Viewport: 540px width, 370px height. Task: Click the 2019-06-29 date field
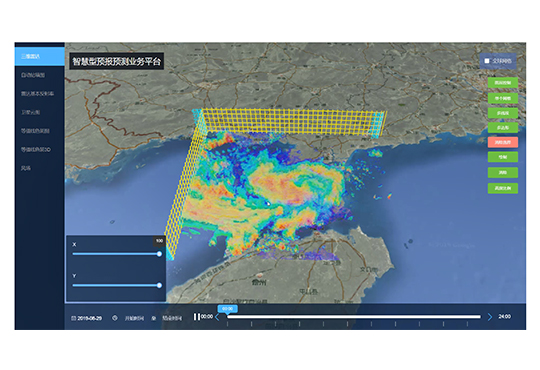tap(87, 318)
